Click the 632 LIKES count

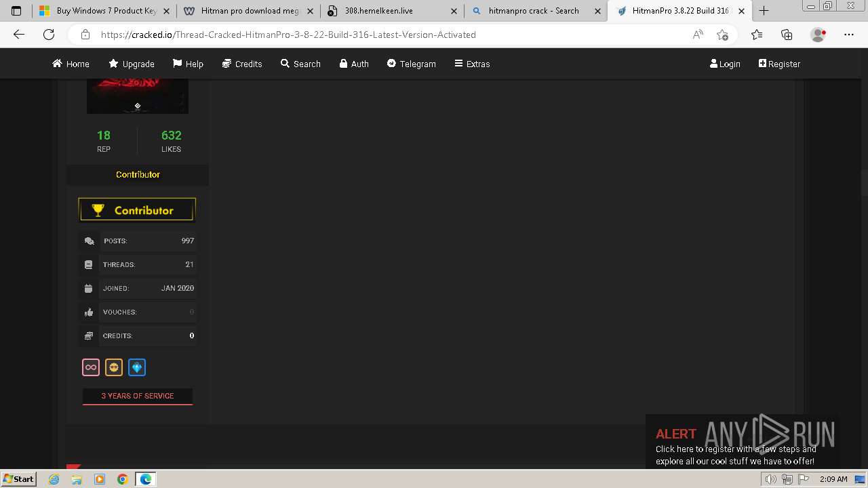click(171, 141)
